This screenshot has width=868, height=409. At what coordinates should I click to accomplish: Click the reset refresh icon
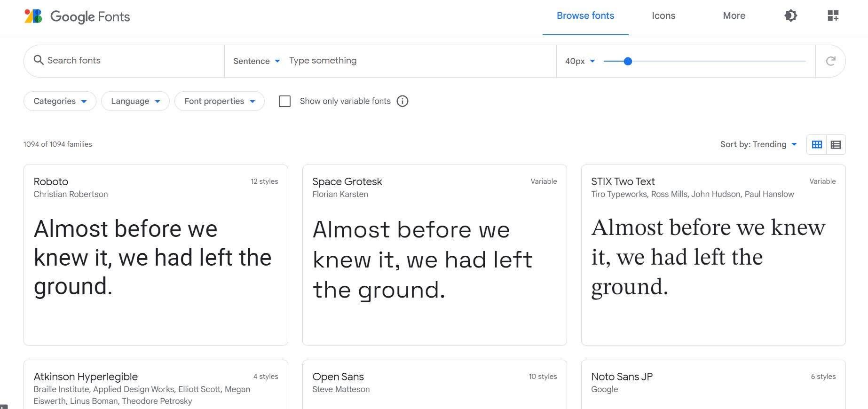tap(831, 61)
